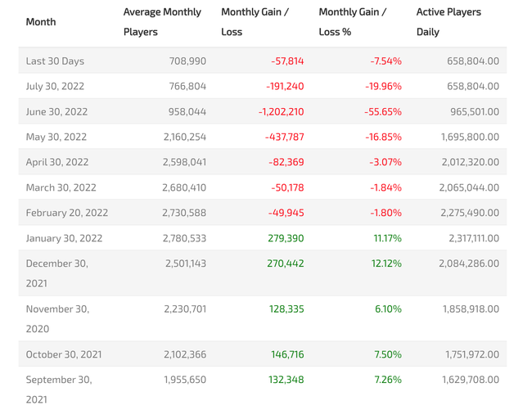Click the Monthly Gain / Loss % header

[x=353, y=22]
